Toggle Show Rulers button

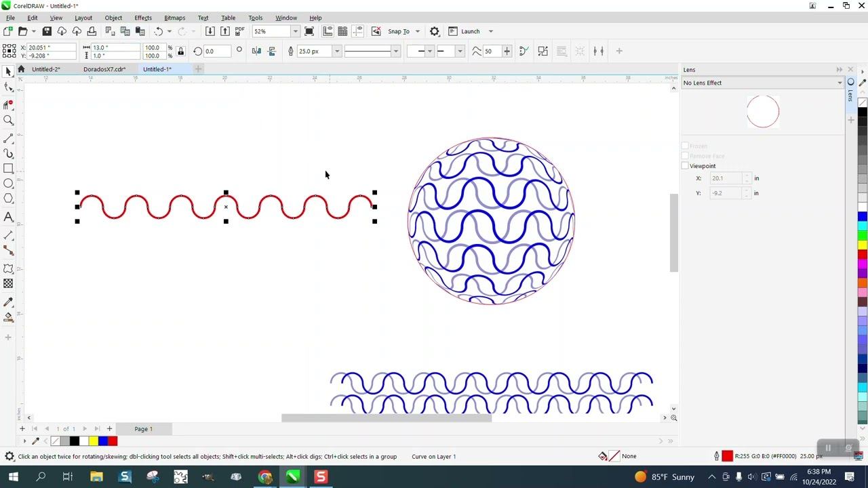click(328, 31)
